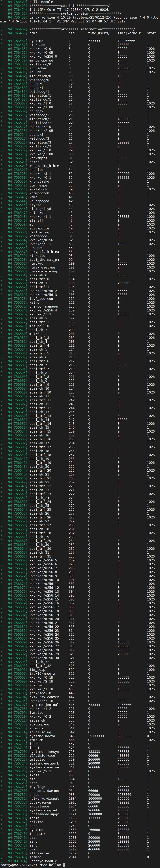Viewport: 160px width, 868px height.
Task: Select the 'rcu_bh' process name
Action: pyautogui.click(x=35, y=72)
